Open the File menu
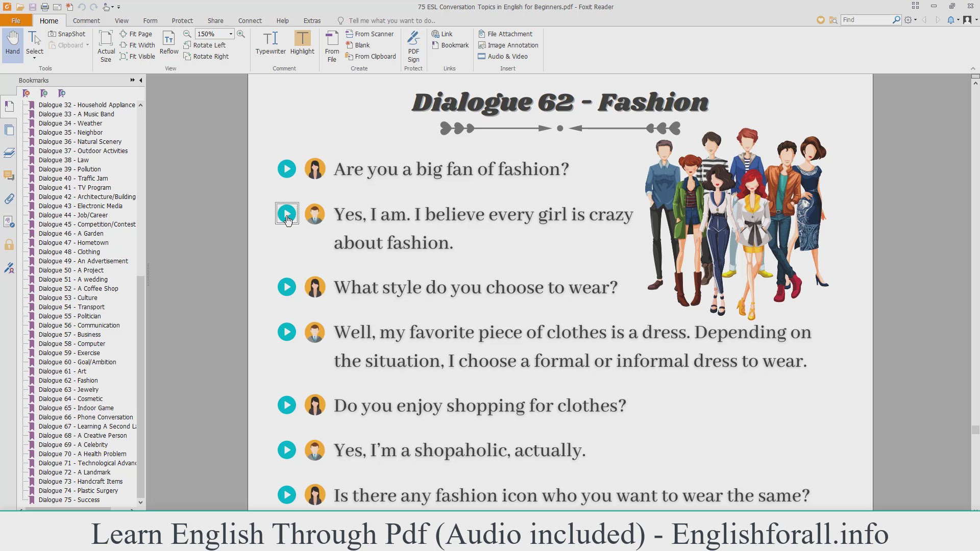980x551 pixels. coord(16,20)
